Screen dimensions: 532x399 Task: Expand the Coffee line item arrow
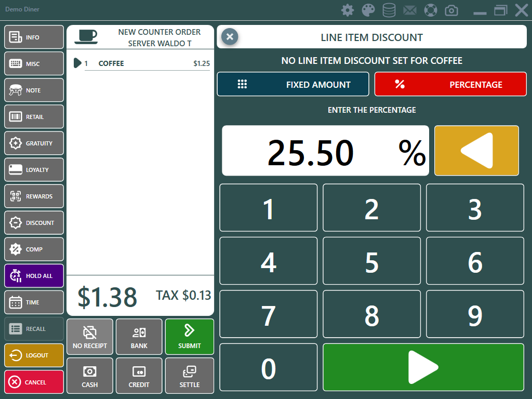[77, 63]
